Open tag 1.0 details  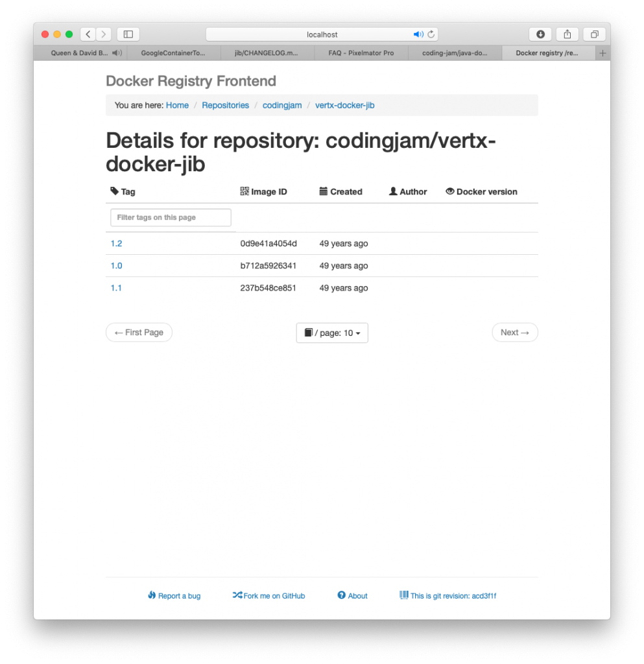click(x=117, y=265)
